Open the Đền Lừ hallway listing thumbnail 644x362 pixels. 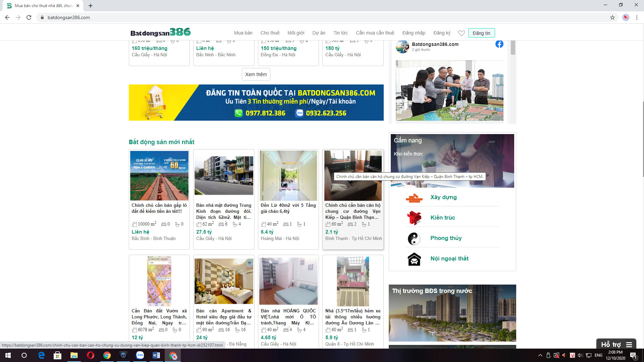click(288, 176)
